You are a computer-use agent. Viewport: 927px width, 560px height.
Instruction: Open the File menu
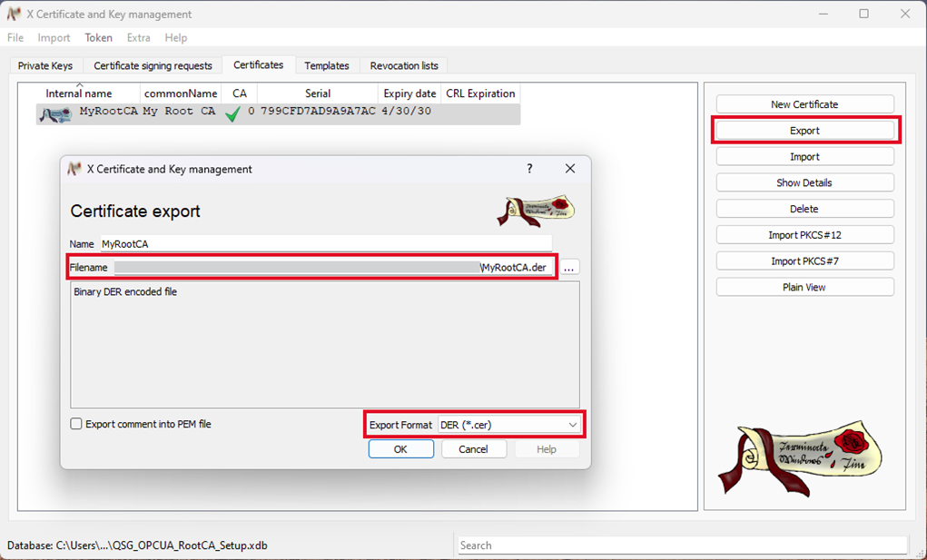(15, 38)
